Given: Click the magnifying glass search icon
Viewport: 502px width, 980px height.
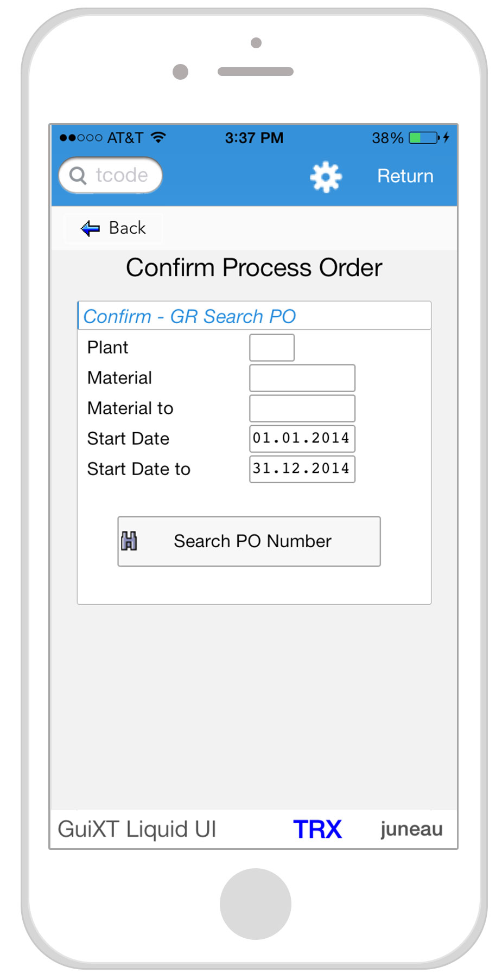Looking at the screenshot, I should coord(78,175).
